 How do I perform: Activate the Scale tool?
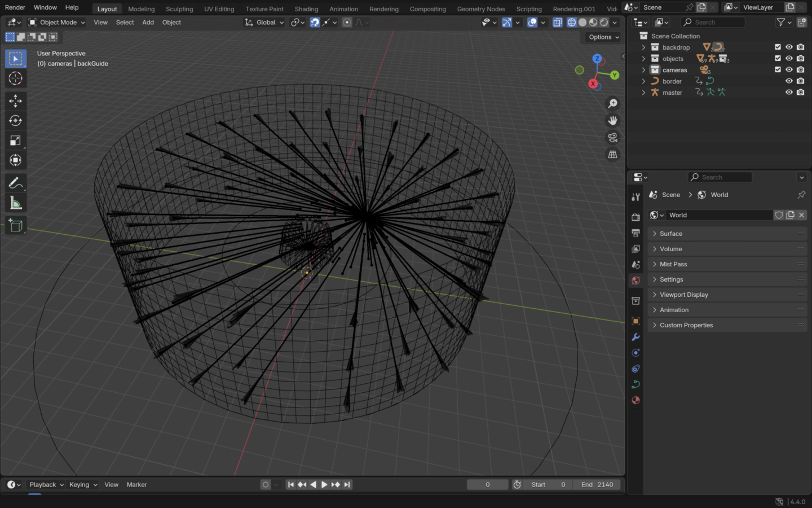point(15,141)
